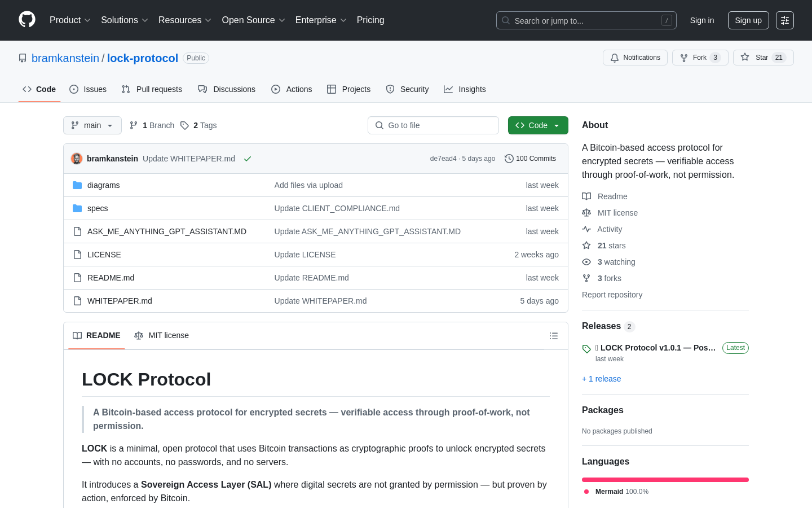Viewport: 812px width, 508px height.
Task: Open LOCK Protocol v1.0.1 release
Action: tap(655, 348)
